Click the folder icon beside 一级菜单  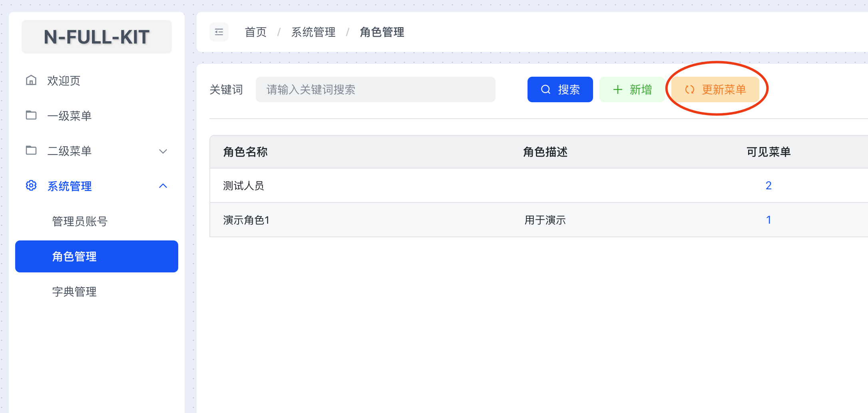point(31,115)
